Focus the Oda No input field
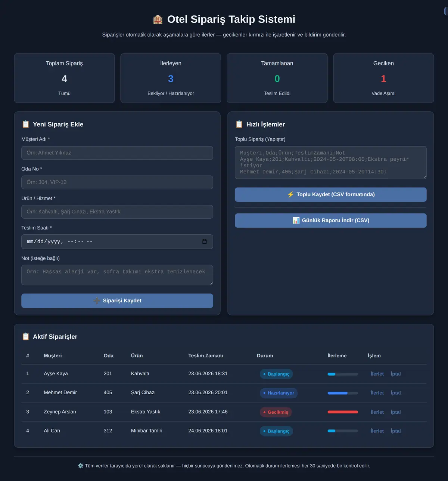 tap(117, 182)
